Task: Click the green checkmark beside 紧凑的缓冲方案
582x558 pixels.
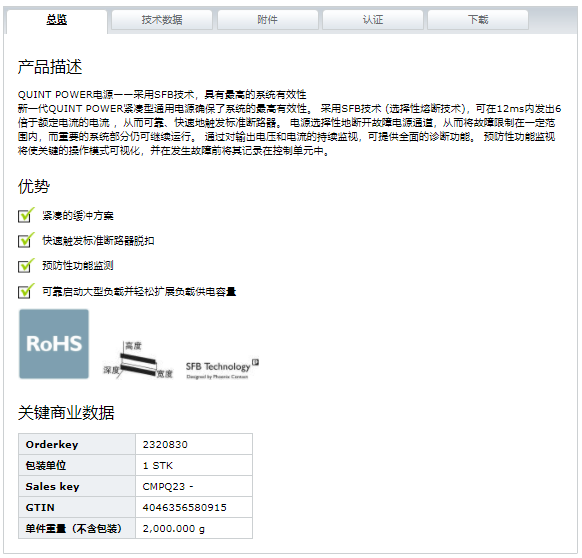Action: pos(26,215)
